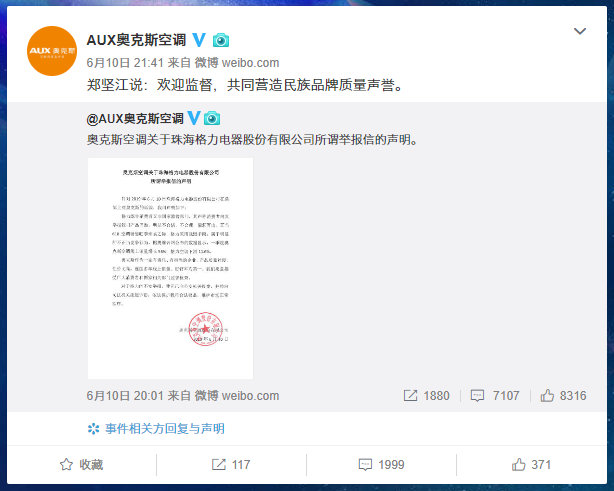Toggle the 收藏 star favorite
This screenshot has height=491, width=614.
(81, 465)
